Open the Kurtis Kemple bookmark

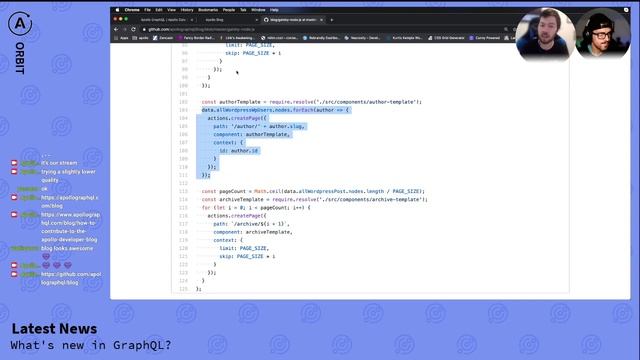(404, 38)
